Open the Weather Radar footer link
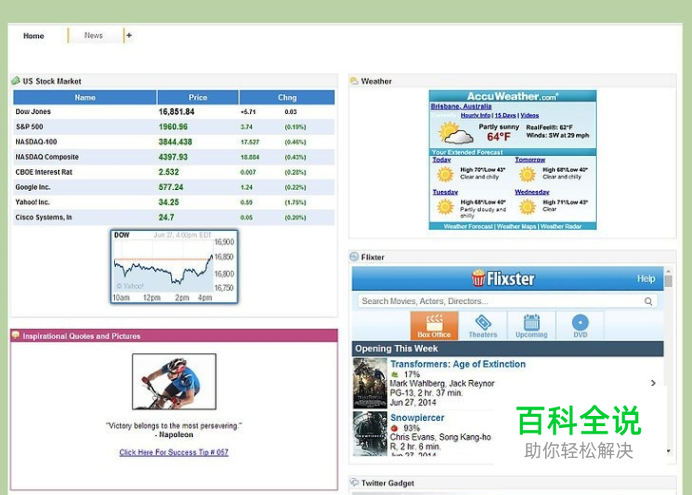 [x=560, y=226]
